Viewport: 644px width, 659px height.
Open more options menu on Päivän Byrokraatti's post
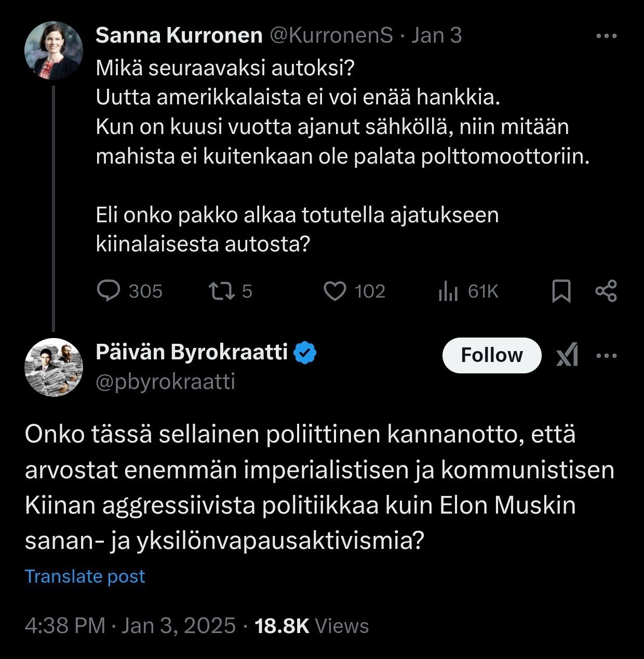coord(606,356)
